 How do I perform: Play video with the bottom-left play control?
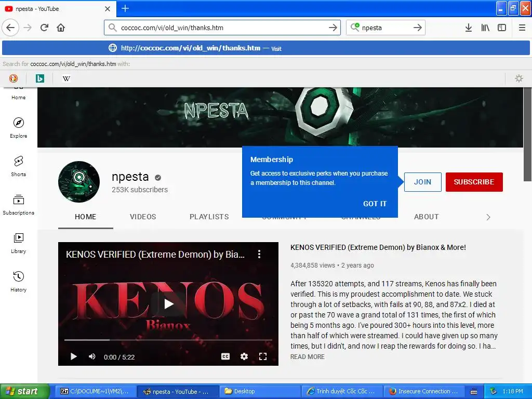click(73, 356)
